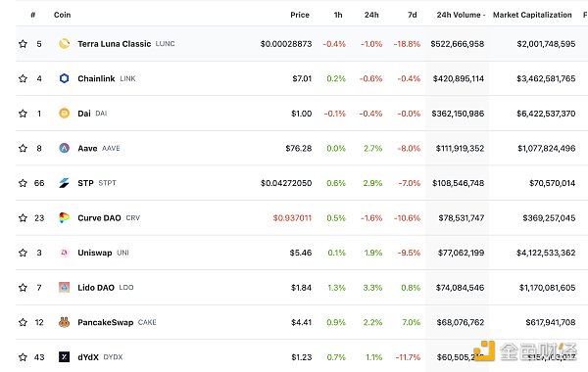Click the Chainlink hexagon logo

point(64,78)
